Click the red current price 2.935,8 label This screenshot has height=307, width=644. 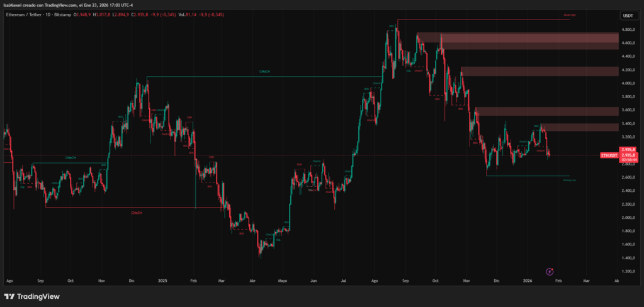tap(628, 149)
